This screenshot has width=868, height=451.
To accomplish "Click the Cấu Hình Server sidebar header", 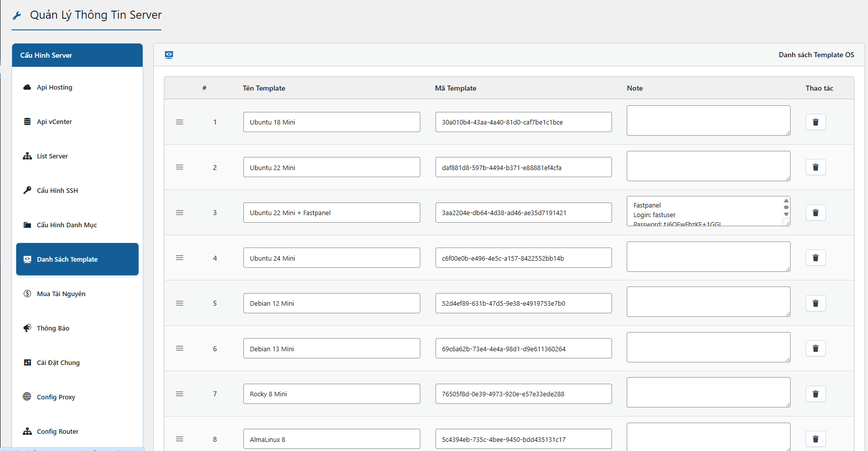I will coord(77,55).
